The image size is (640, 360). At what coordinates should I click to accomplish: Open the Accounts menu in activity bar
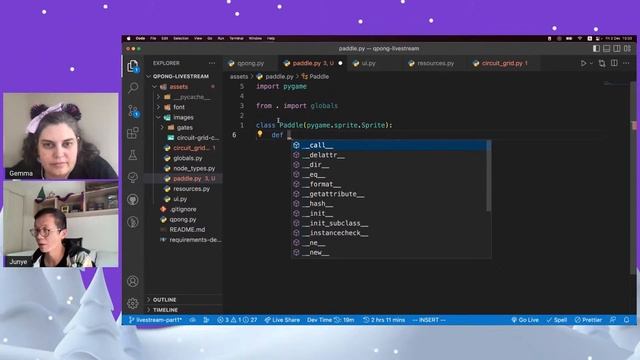[x=133, y=281]
